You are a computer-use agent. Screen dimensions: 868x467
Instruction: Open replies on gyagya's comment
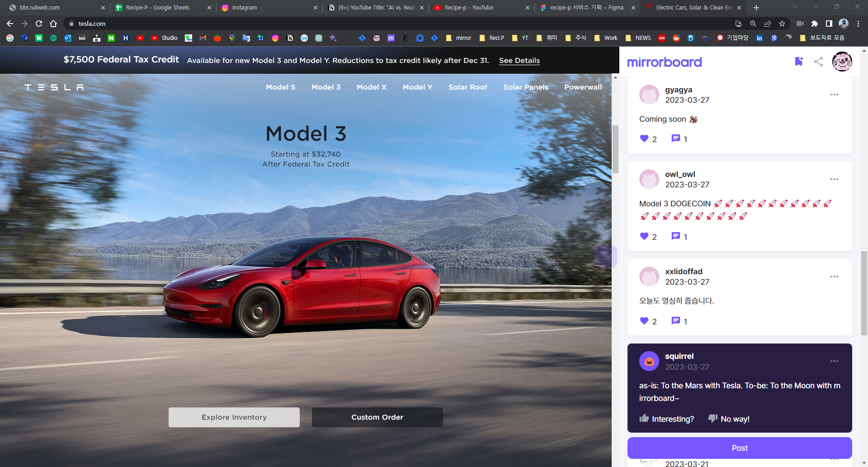click(675, 138)
